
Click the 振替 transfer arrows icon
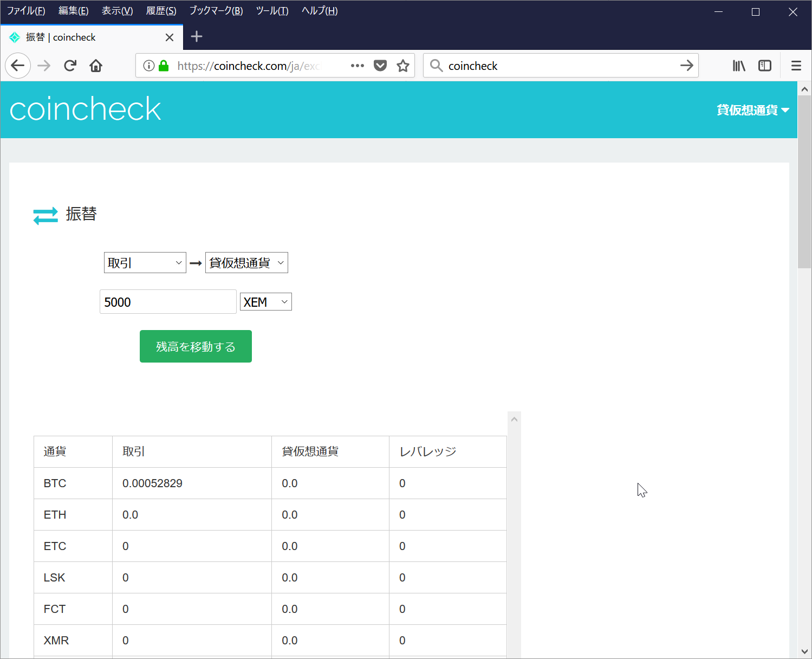point(46,216)
